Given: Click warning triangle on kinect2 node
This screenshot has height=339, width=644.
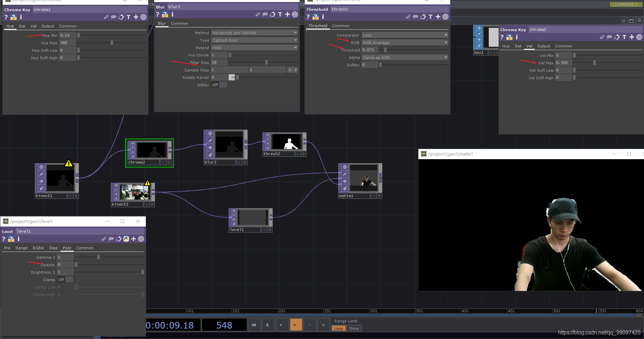Looking at the screenshot, I should click(147, 183).
